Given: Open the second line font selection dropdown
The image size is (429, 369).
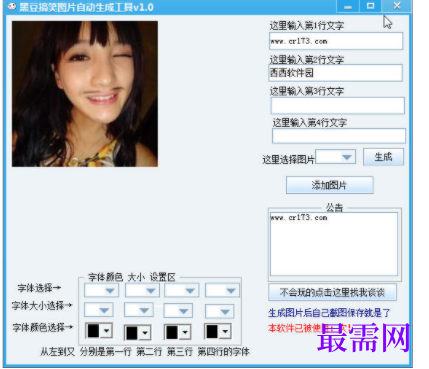Looking at the screenshot, I should tap(142, 290).
